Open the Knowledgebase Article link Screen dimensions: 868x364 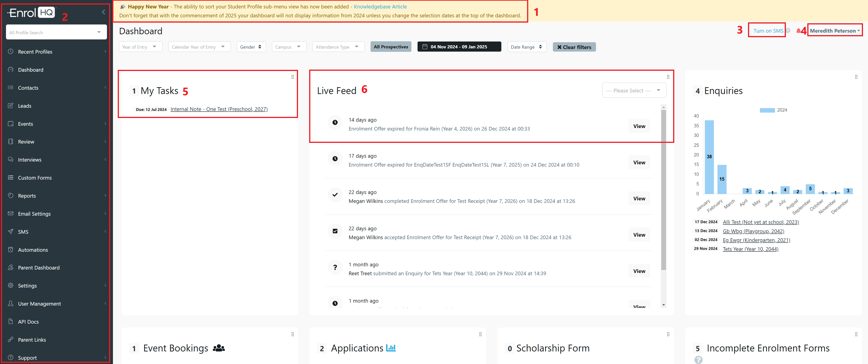click(380, 7)
